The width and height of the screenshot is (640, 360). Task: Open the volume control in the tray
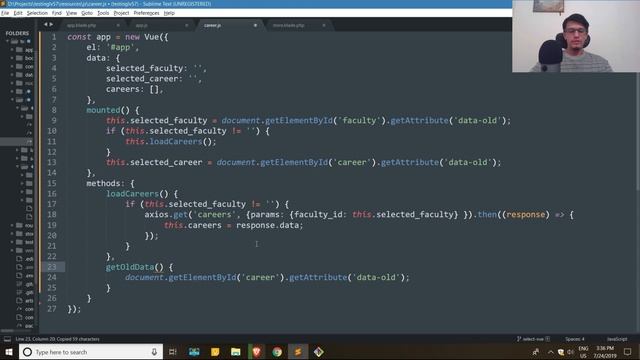[x=571, y=352]
